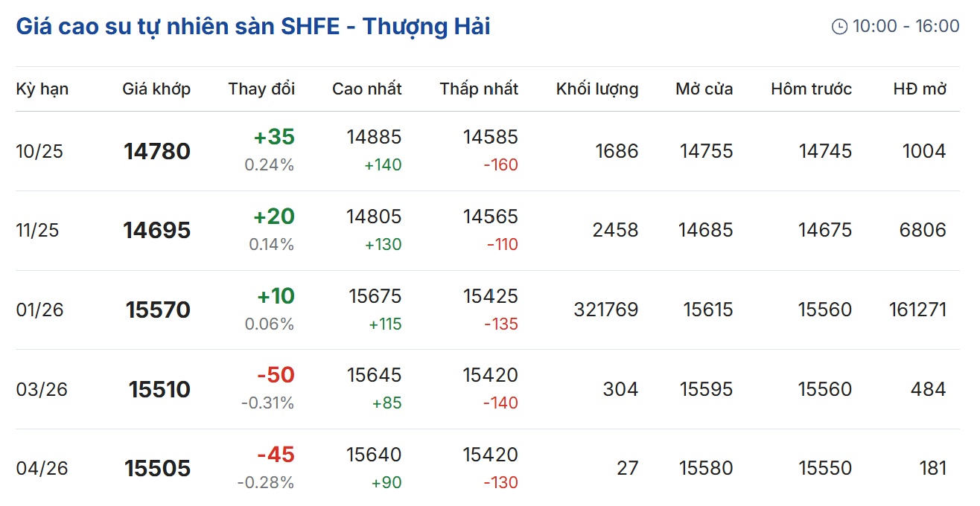Choose the 04/26 contract term
Viewport: 980px width, 506px height.
(42, 469)
